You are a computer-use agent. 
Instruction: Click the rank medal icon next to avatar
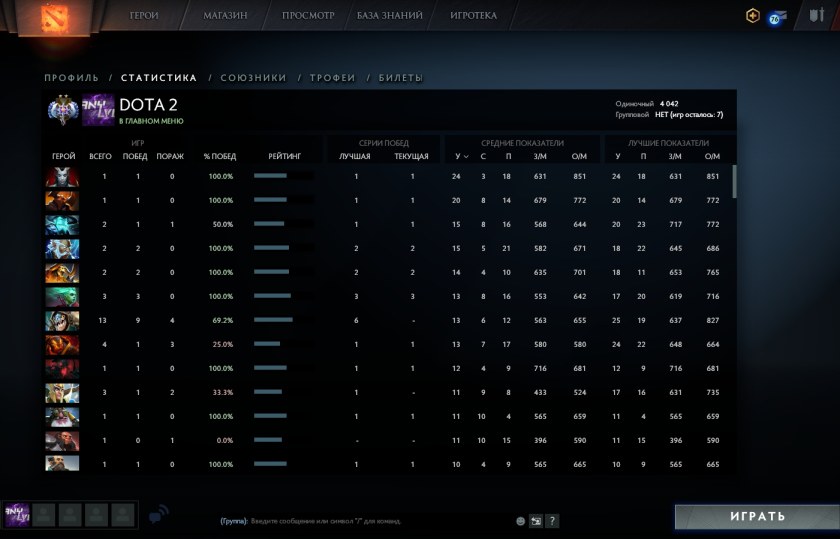click(63, 109)
